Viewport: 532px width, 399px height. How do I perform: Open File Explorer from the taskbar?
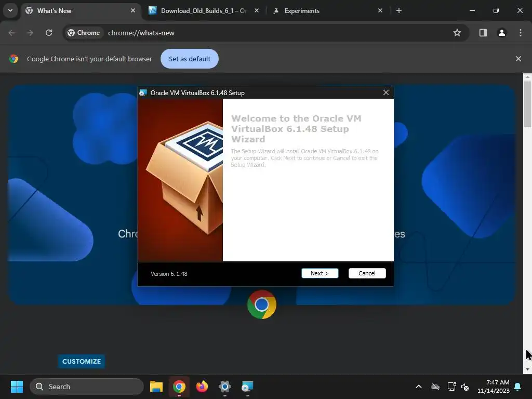pos(156,387)
